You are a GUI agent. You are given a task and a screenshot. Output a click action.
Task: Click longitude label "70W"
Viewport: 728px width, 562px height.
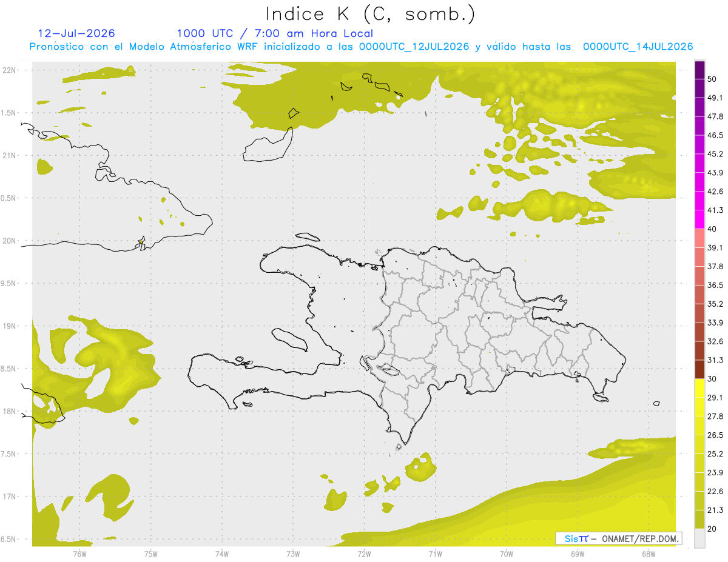coord(507,554)
